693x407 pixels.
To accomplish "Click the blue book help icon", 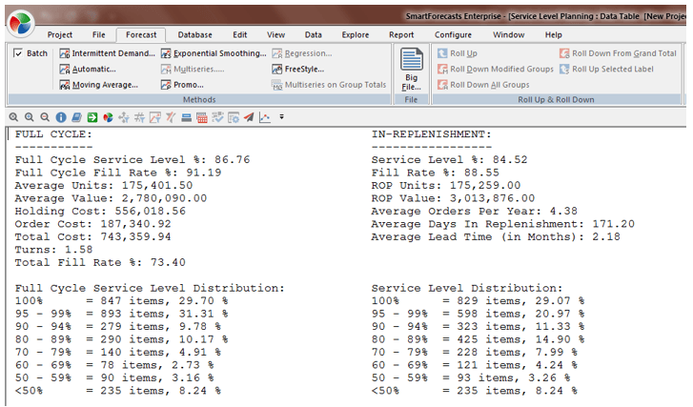I will [76, 117].
